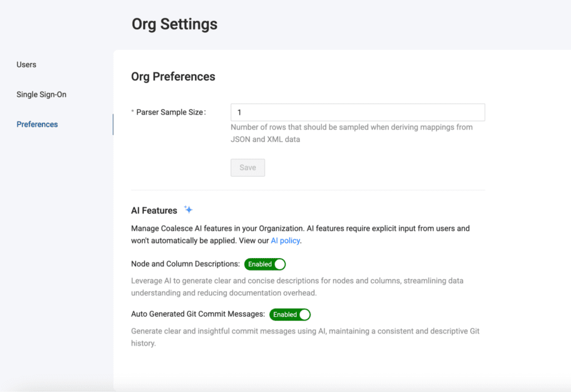Click Auto Generated Git Commit Messages label
This screenshot has width=571, height=392.
click(198, 314)
